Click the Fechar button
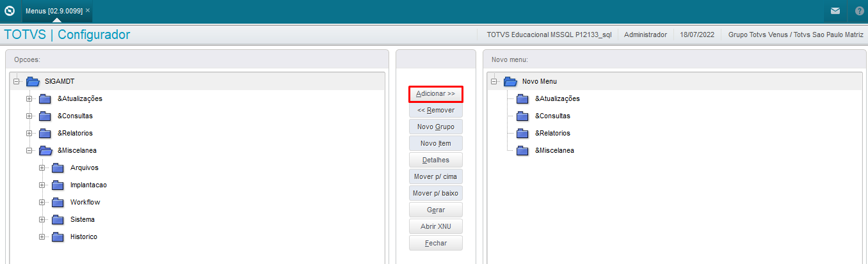The width and height of the screenshot is (868, 264). click(435, 243)
